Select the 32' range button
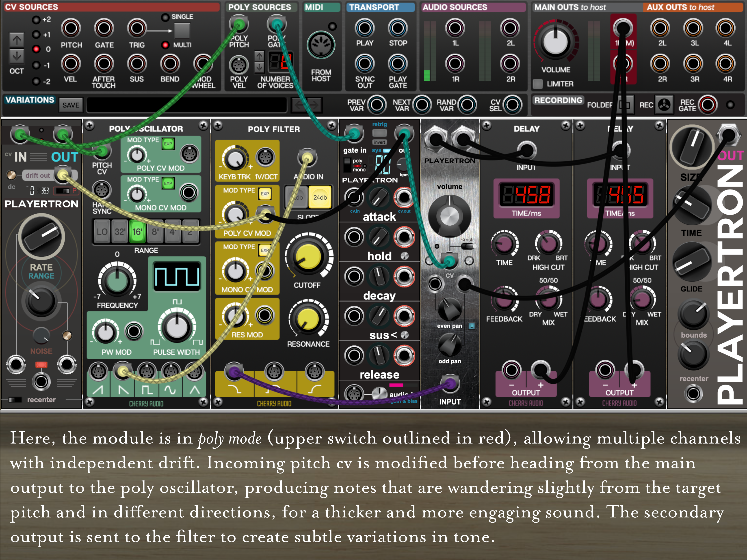Viewport: 747px width, 560px height. click(119, 232)
